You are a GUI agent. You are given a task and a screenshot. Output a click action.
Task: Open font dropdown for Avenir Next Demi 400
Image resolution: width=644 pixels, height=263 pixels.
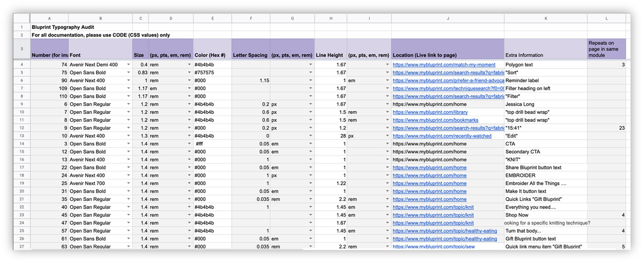pyautogui.click(x=128, y=64)
